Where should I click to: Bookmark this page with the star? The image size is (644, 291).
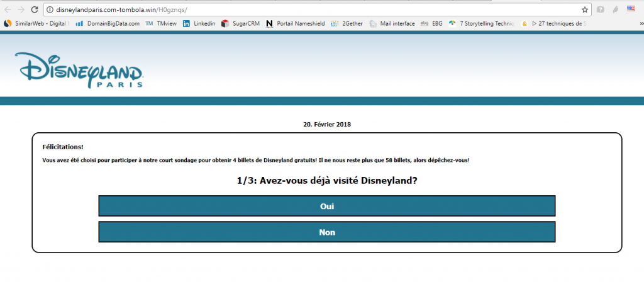(x=584, y=9)
